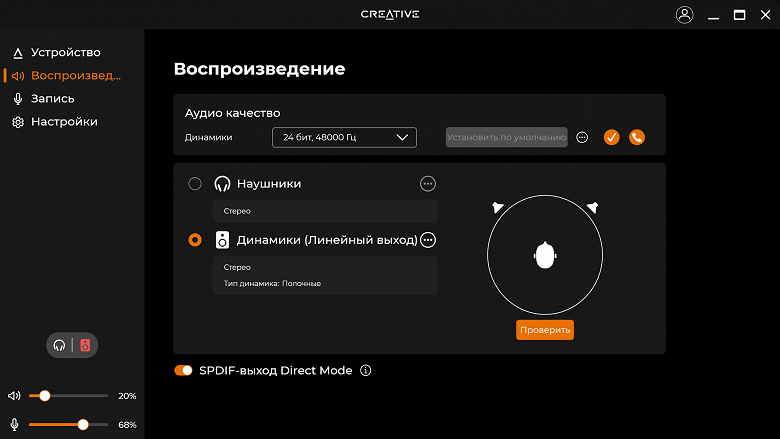Toggle the SPDIF-выход Direct Mode switch
Viewport: 780px width, 439px height.
click(x=183, y=371)
